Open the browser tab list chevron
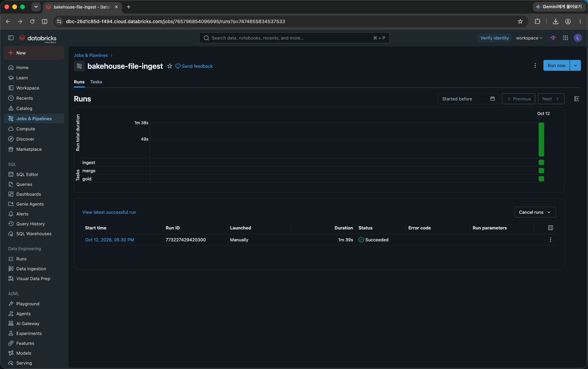Viewport: 588px width, 369px height. (36, 7)
